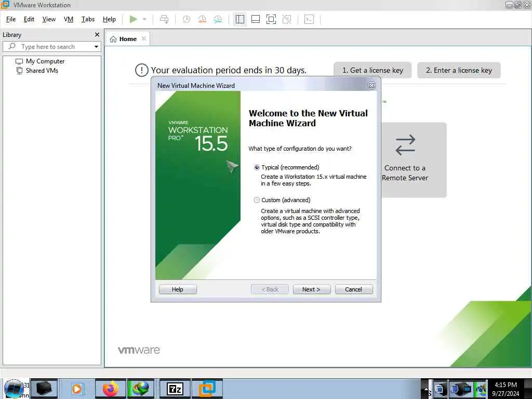Click the Windows Start orb
This screenshot has width=532, height=399.
click(14, 389)
